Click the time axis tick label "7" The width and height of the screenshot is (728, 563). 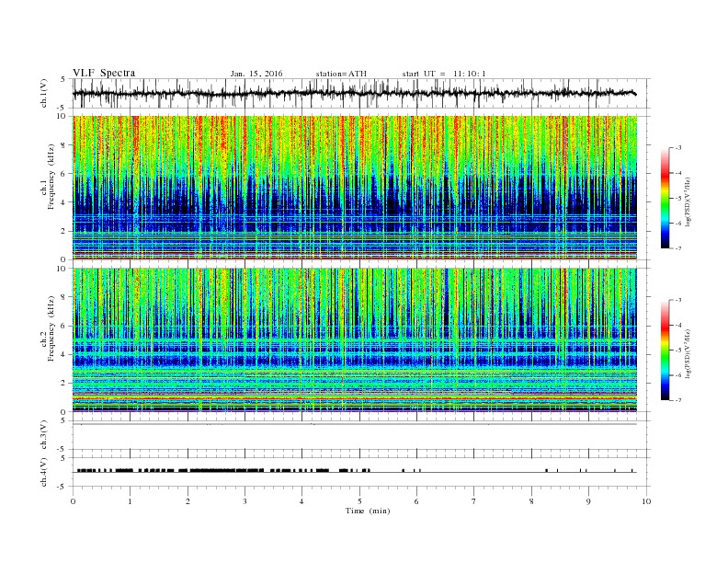point(474,501)
